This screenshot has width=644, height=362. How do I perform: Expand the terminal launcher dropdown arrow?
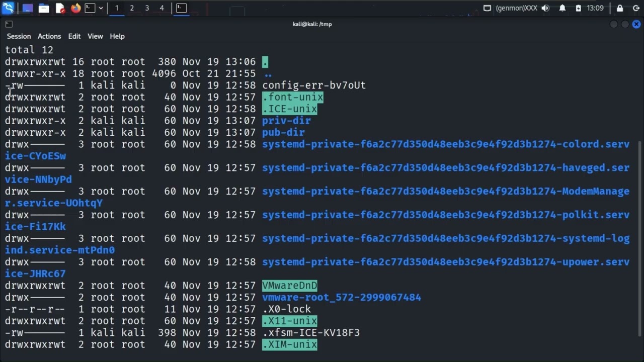101,8
